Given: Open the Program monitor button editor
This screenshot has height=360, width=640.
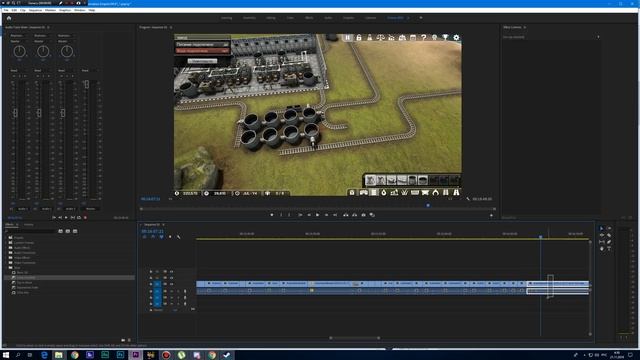Looking at the screenshot, I should click(x=491, y=215).
